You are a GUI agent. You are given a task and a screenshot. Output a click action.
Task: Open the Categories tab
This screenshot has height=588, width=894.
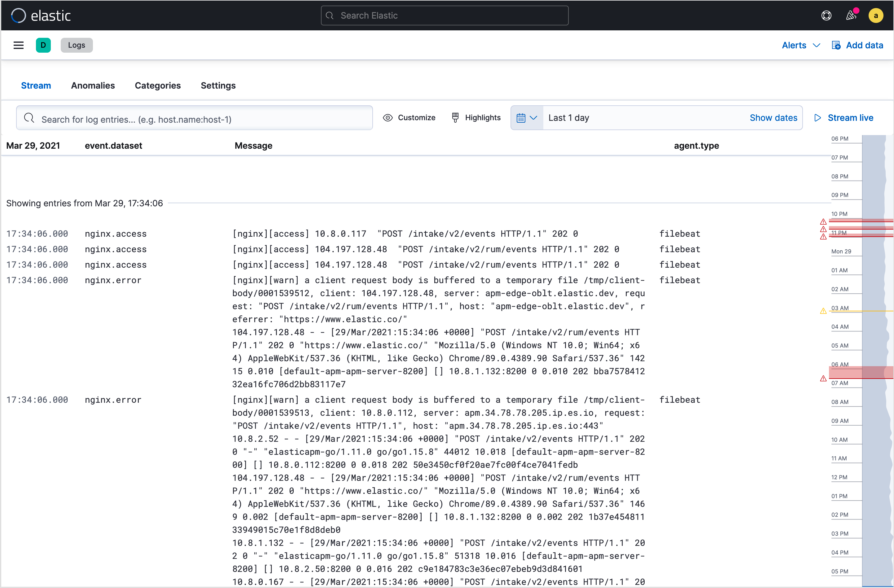click(x=158, y=86)
